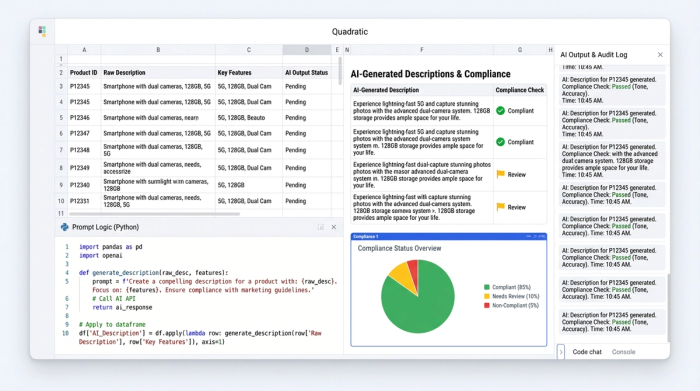Select column D header

coord(307,50)
